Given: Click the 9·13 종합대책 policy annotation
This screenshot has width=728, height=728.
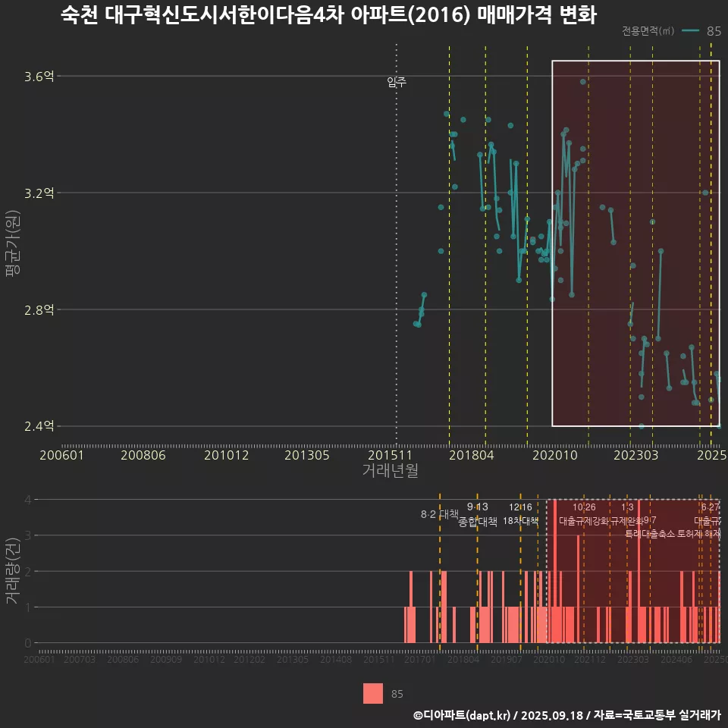Looking at the screenshot, I should point(477,514).
